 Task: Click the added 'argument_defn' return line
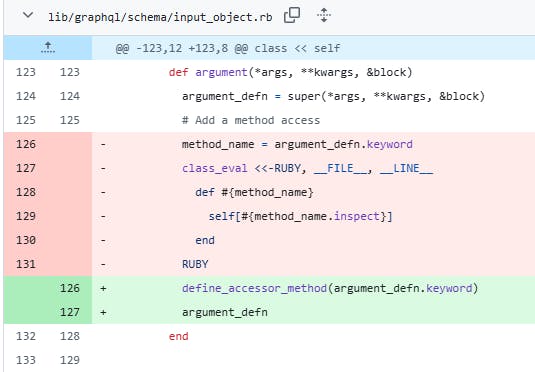[x=225, y=312]
